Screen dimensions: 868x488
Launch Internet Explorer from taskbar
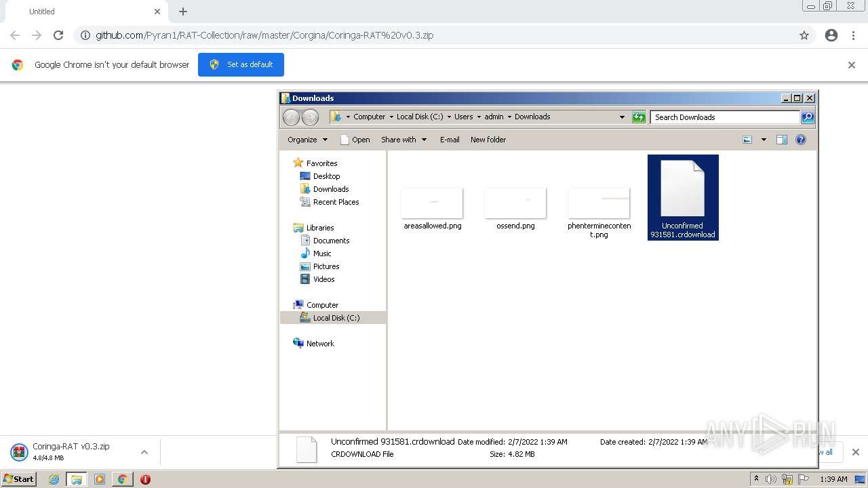point(54,479)
